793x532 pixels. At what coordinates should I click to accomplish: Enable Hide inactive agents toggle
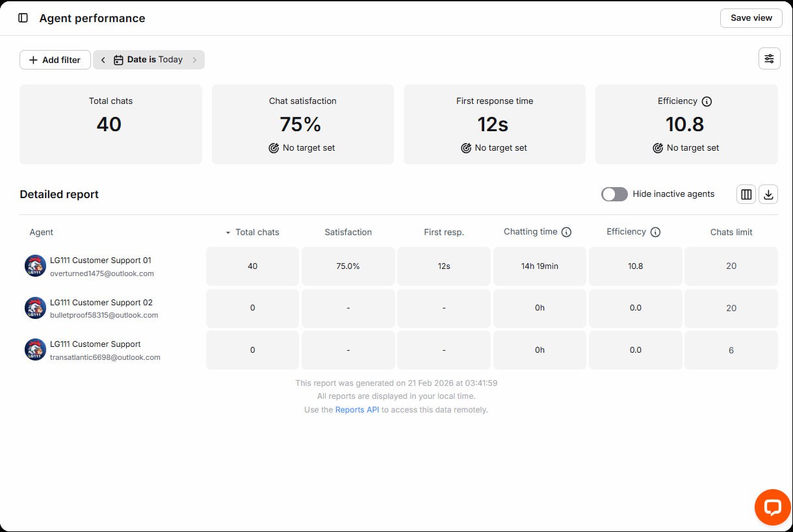click(614, 194)
